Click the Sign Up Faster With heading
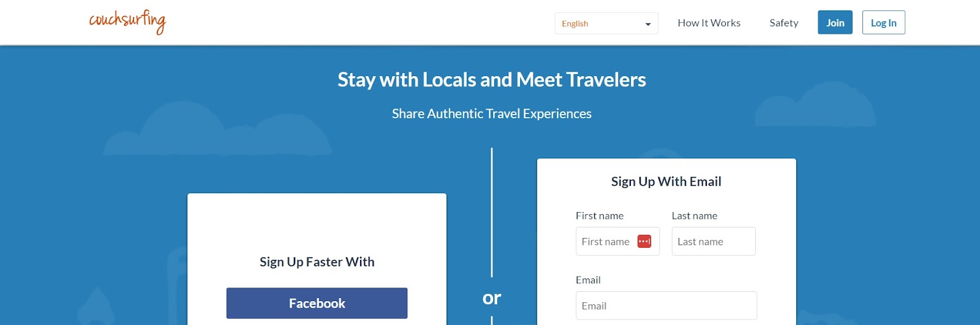980x325 pixels. tap(317, 262)
